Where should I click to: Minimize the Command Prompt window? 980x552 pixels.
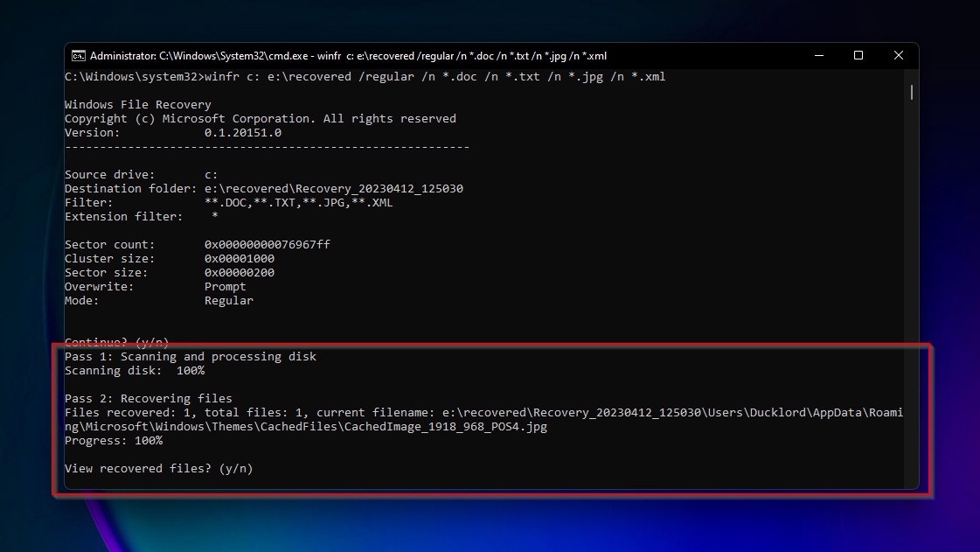(819, 56)
